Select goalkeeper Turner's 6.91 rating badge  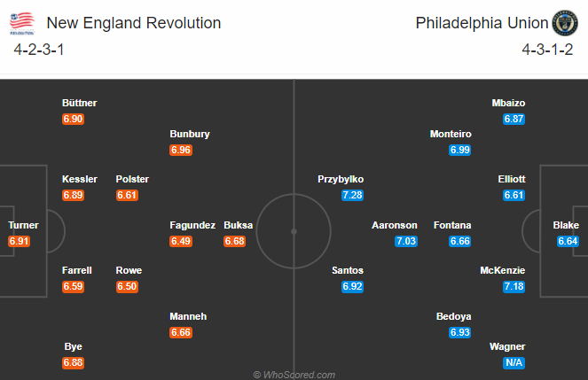(x=19, y=241)
